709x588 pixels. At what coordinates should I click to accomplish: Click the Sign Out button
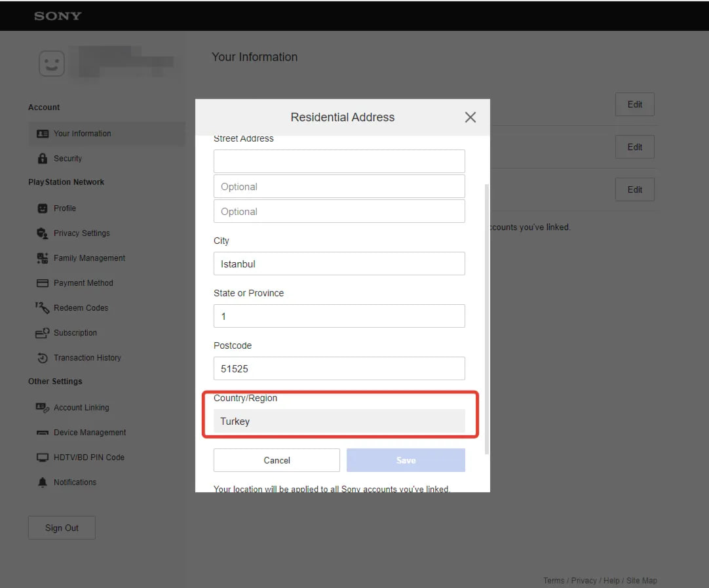[62, 528]
